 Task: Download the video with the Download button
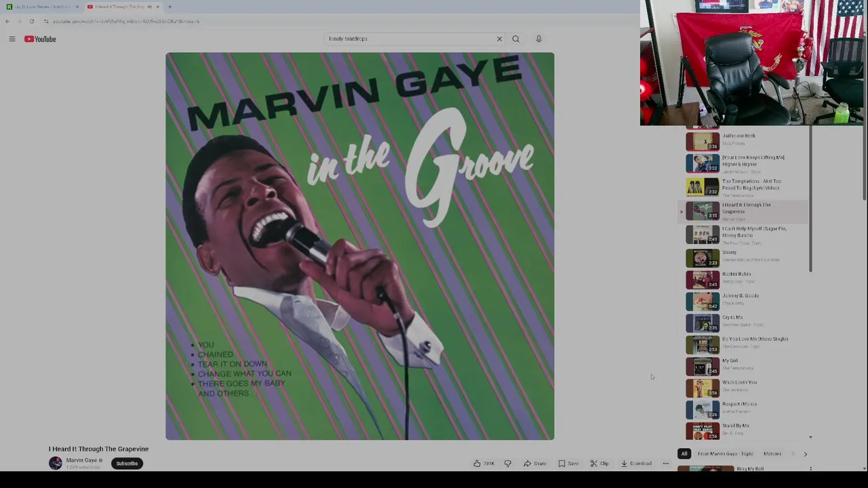636,464
